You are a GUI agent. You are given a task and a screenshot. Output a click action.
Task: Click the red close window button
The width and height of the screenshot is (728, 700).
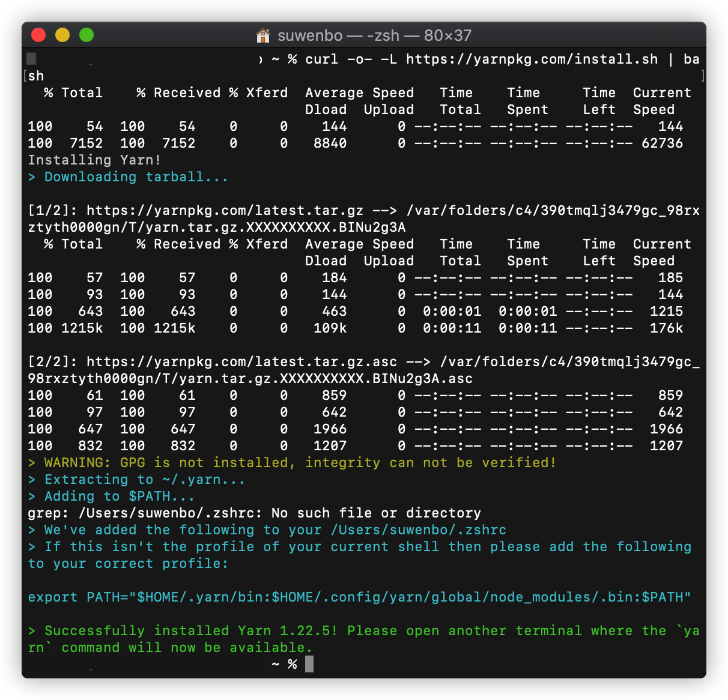click(38, 35)
